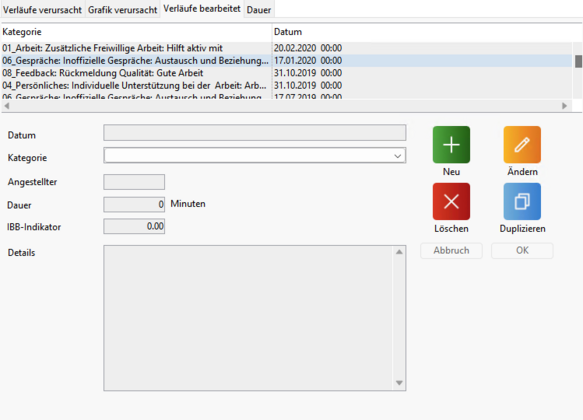Open the Kategorie dropdown arrow
The height and width of the screenshot is (420, 583).
click(397, 156)
